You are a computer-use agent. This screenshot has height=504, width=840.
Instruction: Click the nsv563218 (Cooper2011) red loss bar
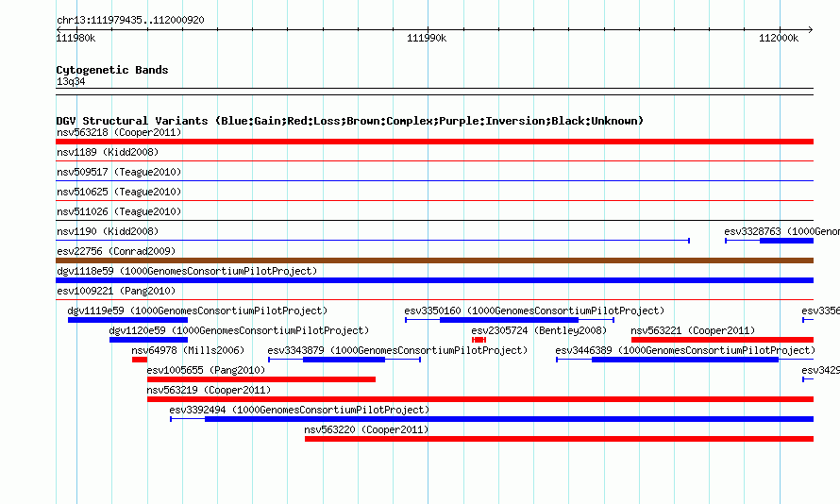tap(434, 142)
